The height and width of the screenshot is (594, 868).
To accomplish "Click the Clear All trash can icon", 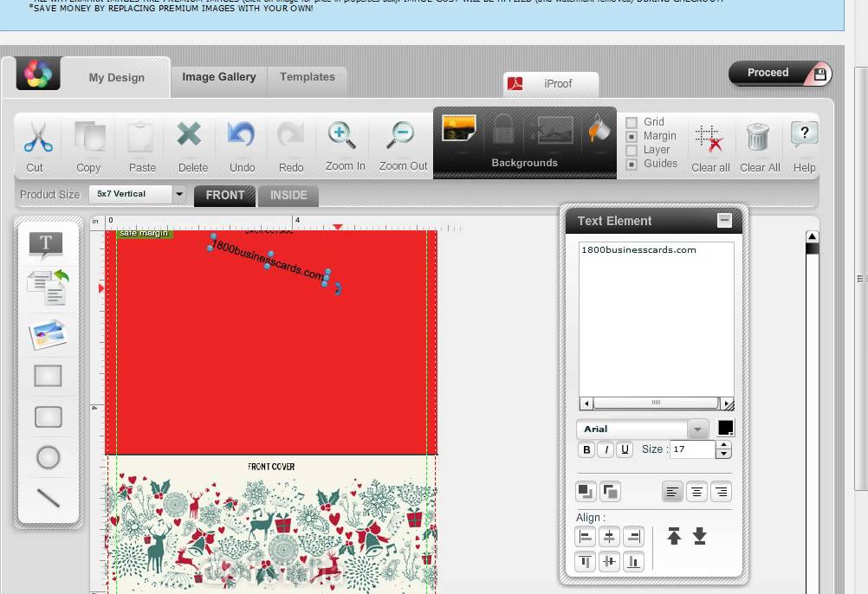I will [x=758, y=137].
